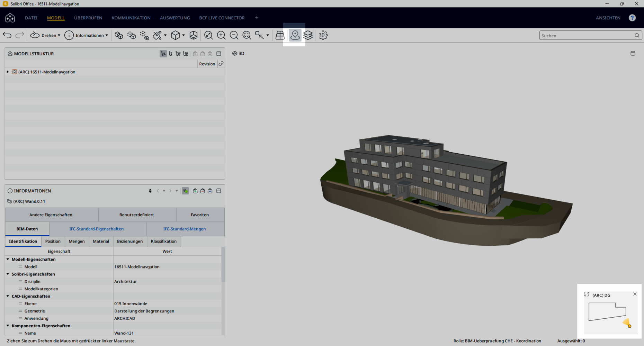Open the paint bucket dropdown arrow
The height and width of the screenshot is (346, 644).
(x=165, y=35)
